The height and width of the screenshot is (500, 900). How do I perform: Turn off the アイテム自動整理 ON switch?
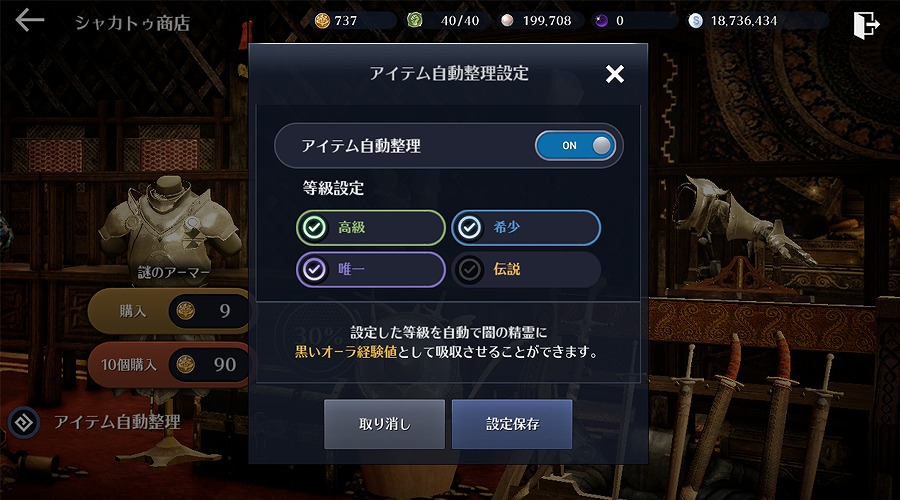pyautogui.click(x=575, y=146)
